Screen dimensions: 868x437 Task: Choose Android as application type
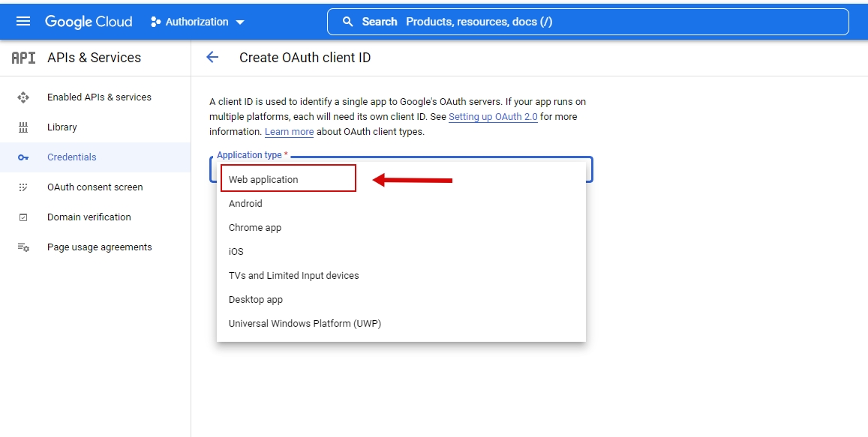point(245,203)
